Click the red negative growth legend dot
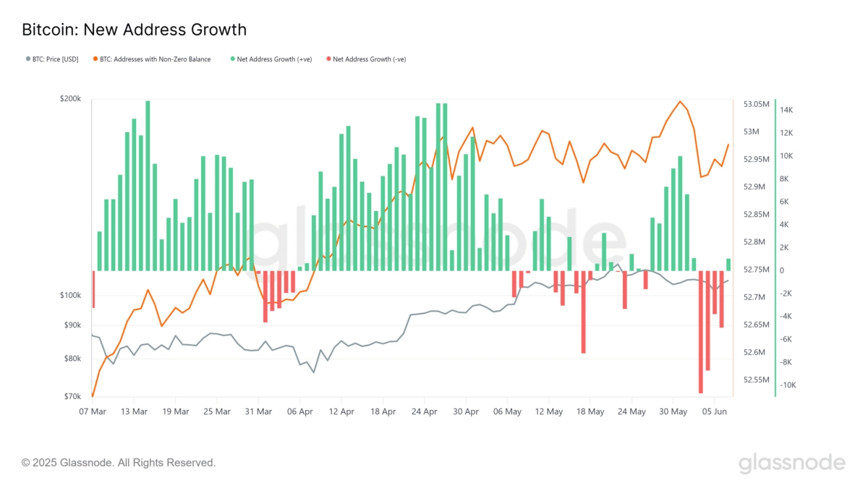The image size is (868, 488). (x=328, y=59)
